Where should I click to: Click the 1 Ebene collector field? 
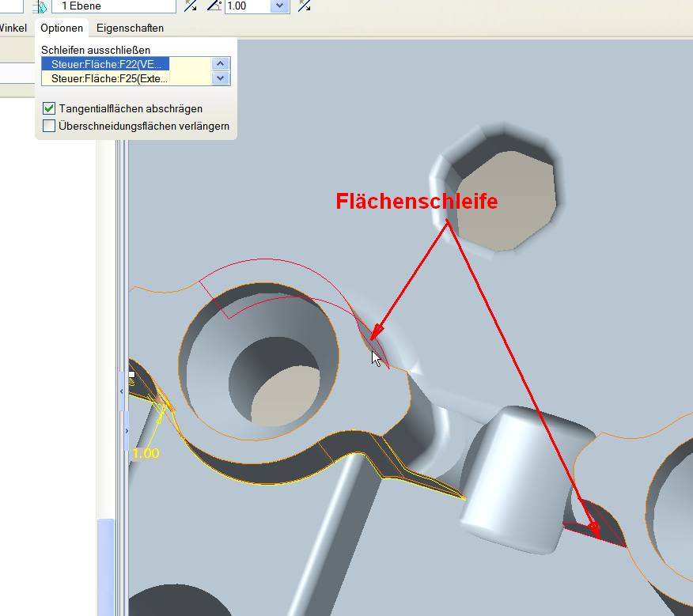(x=114, y=6)
